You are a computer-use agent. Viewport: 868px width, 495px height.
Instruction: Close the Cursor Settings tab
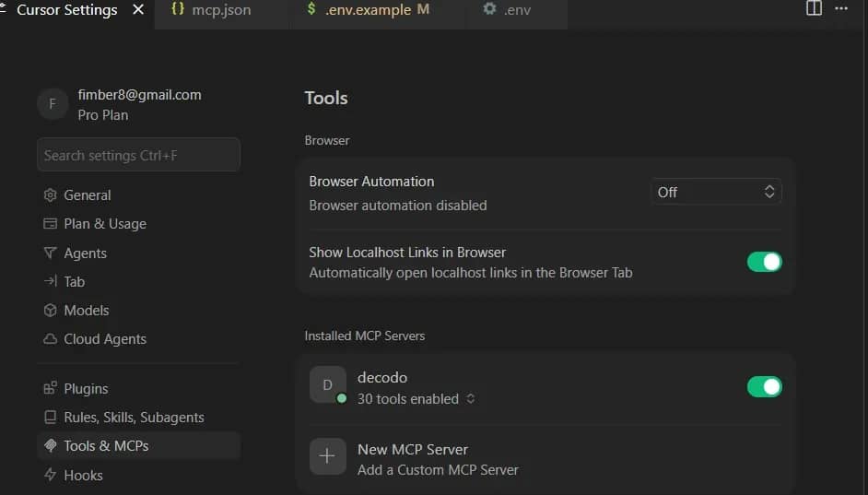(138, 10)
